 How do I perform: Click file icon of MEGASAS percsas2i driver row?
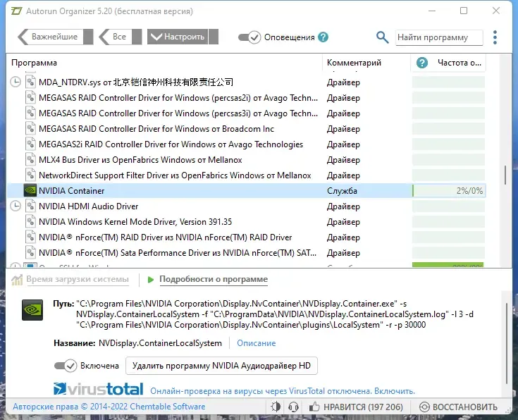(x=30, y=97)
